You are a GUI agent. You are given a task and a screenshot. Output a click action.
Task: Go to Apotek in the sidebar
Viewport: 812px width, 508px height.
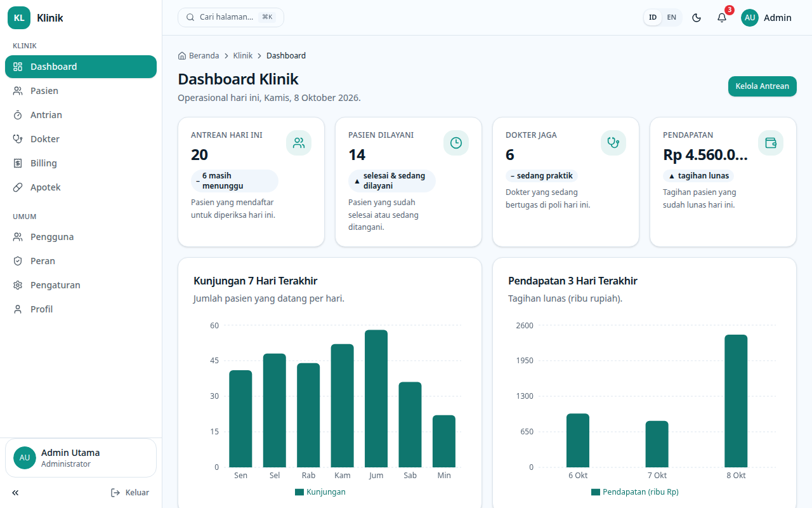pos(81,187)
